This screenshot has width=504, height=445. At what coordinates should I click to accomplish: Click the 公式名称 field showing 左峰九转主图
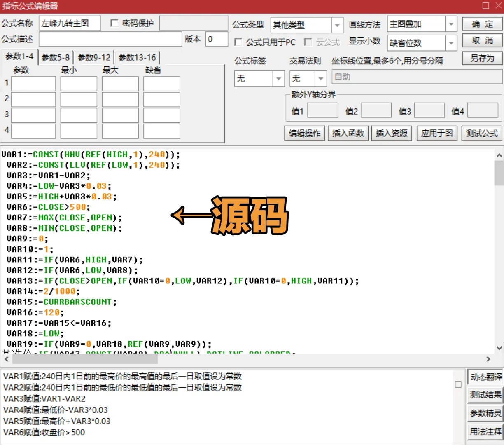[x=70, y=23]
